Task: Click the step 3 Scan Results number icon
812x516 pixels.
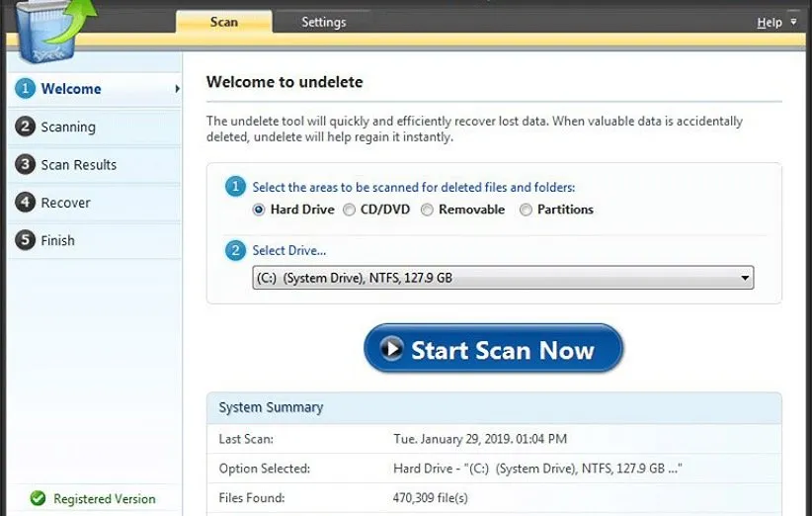Action: coord(26,165)
